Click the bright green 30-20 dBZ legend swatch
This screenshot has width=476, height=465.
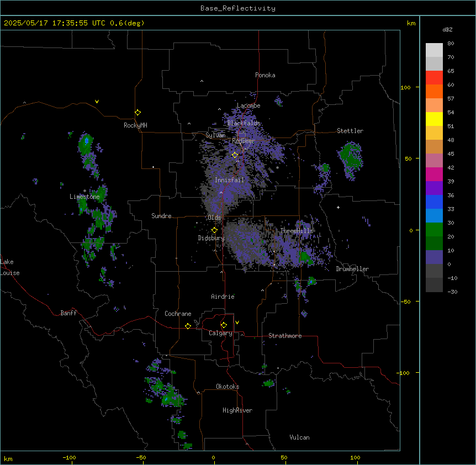click(x=434, y=230)
